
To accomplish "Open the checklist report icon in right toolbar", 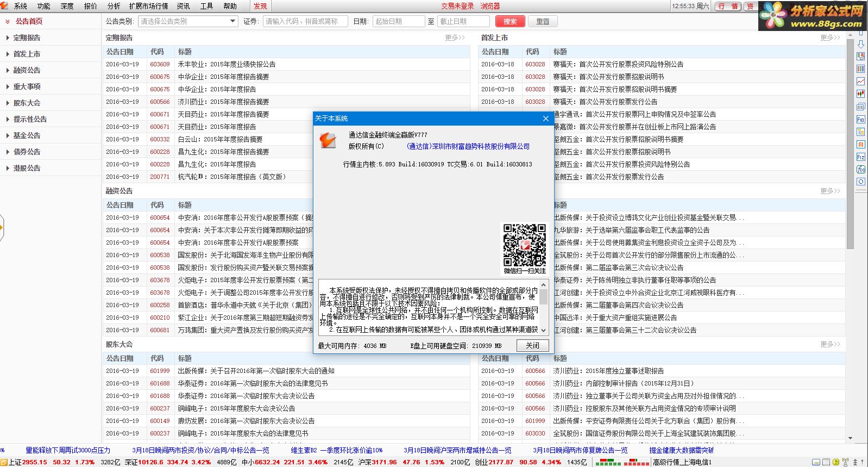I will (861, 56).
